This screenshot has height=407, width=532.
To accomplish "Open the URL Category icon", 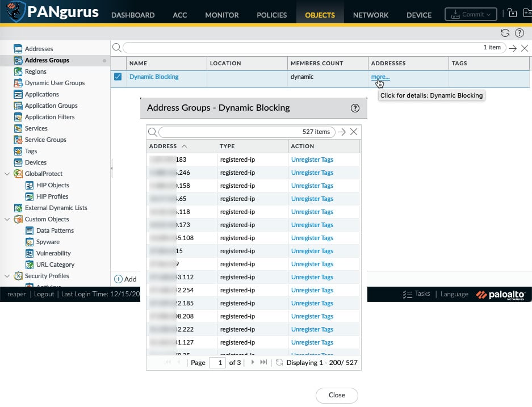I will tap(30, 265).
